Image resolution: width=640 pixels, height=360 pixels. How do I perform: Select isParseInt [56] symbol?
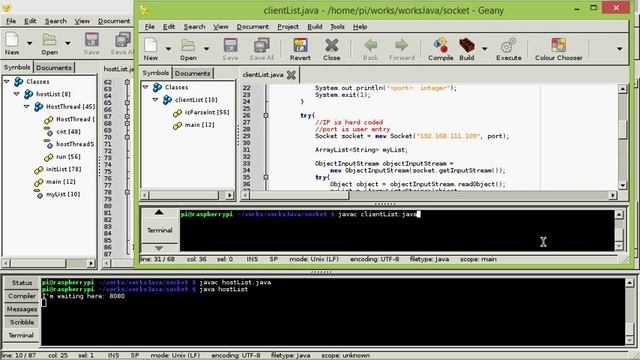207,112
